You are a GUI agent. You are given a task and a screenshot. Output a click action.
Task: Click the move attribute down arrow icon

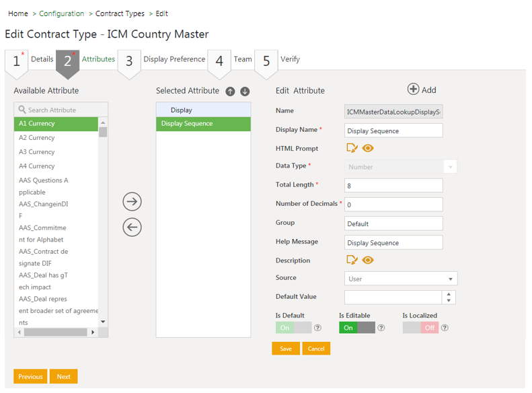click(x=245, y=92)
